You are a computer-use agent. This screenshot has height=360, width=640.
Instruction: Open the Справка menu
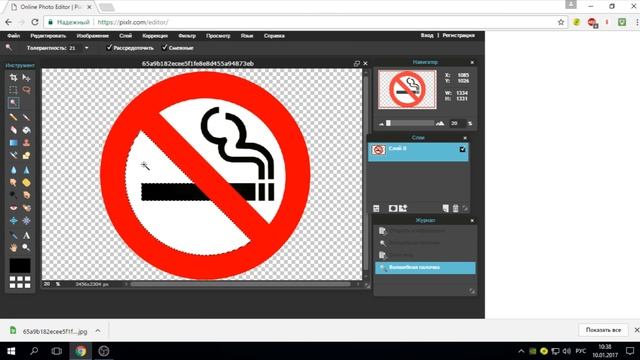[274, 36]
